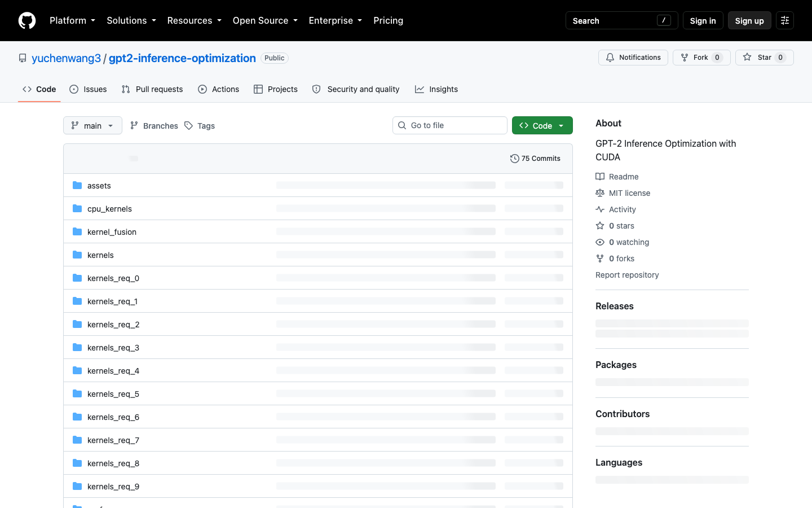Open the Resources dropdown

pyautogui.click(x=194, y=20)
